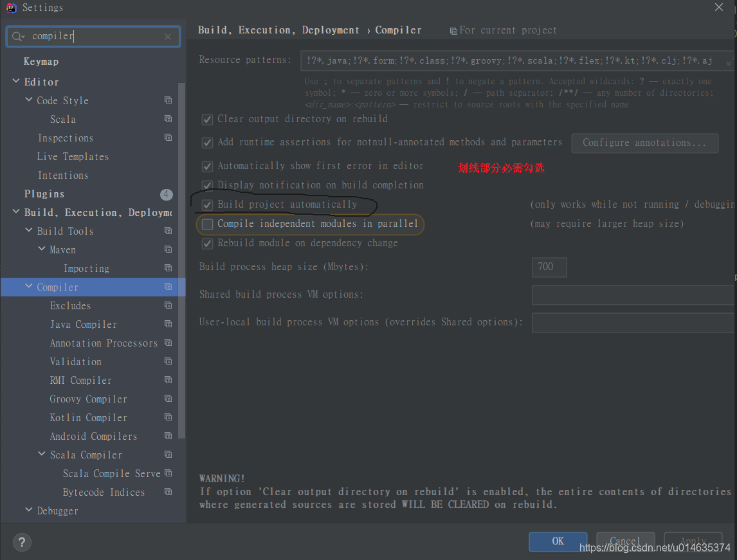737x560 pixels.
Task: Collapse the Build Tools node
Action: (29, 231)
